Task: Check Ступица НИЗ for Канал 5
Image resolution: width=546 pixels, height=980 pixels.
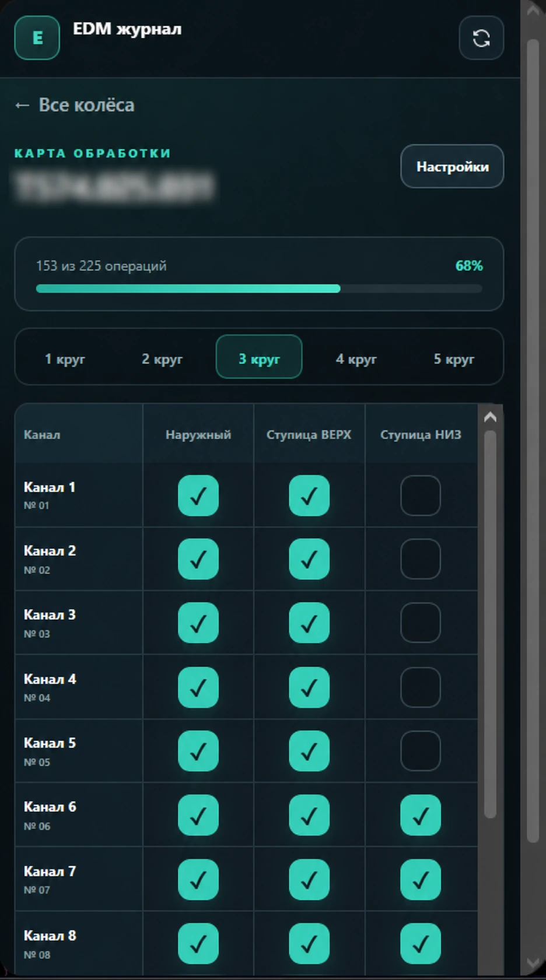Action: [421, 751]
